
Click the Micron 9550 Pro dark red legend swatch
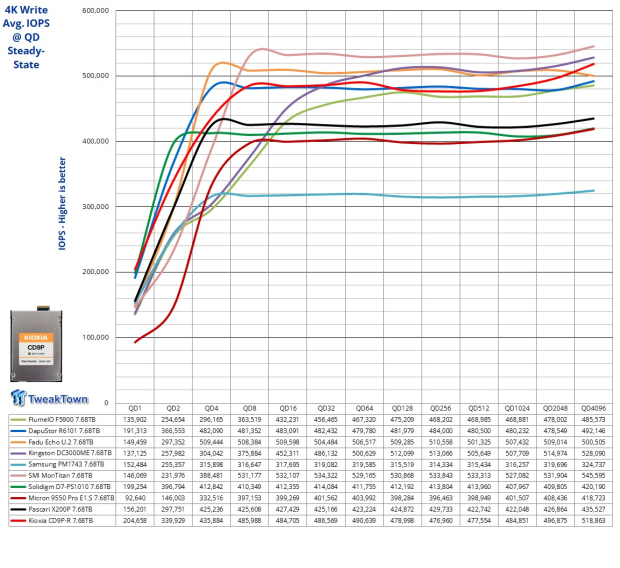coord(18,498)
